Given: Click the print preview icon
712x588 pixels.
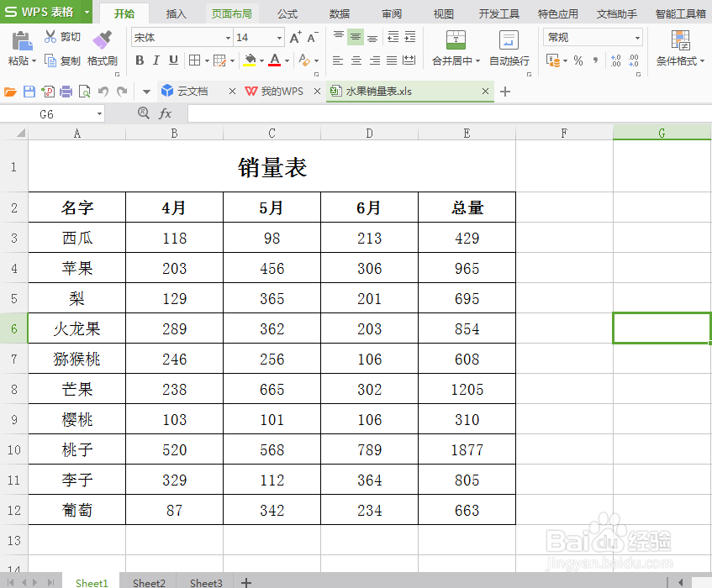Looking at the screenshot, I should (84, 92).
